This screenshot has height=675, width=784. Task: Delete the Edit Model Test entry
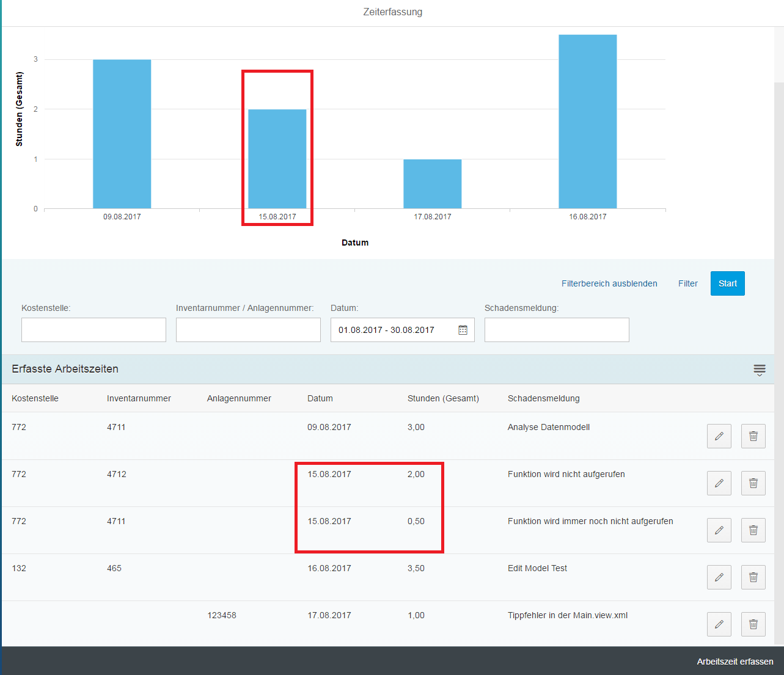(x=753, y=577)
